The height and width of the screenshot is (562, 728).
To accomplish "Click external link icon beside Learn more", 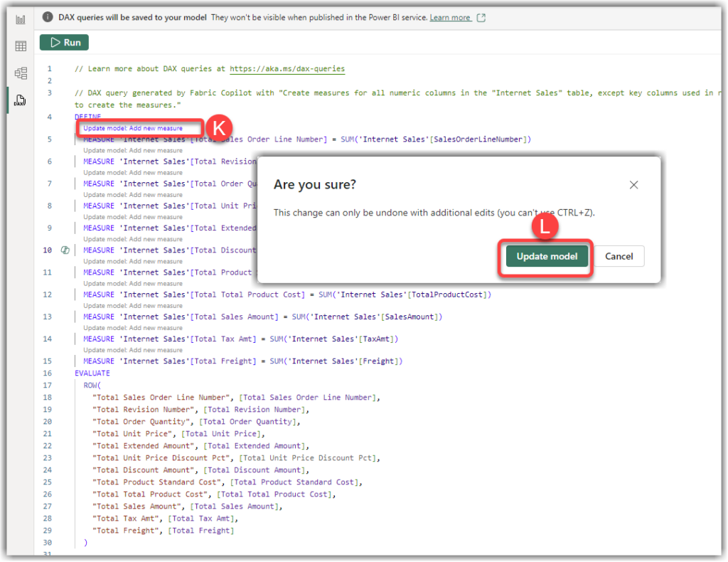I will 481,18.
